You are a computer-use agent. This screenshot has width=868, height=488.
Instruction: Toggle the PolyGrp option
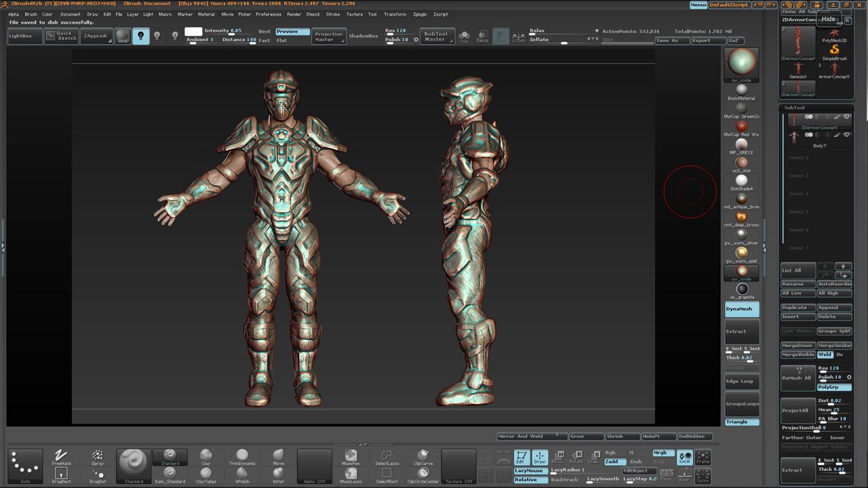click(834, 387)
